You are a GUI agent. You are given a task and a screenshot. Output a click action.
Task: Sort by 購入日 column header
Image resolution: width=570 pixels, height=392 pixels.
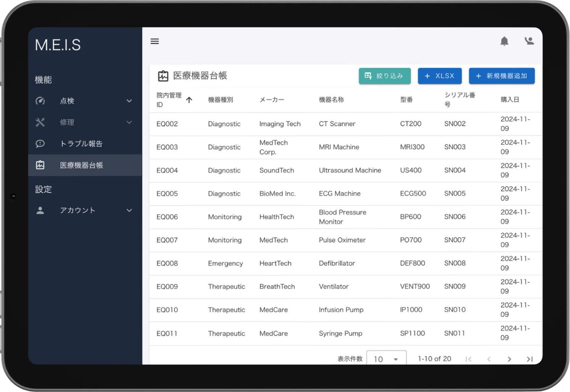click(510, 99)
